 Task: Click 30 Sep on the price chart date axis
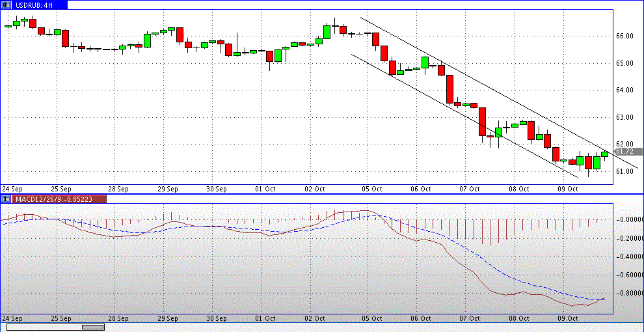[x=216, y=189]
